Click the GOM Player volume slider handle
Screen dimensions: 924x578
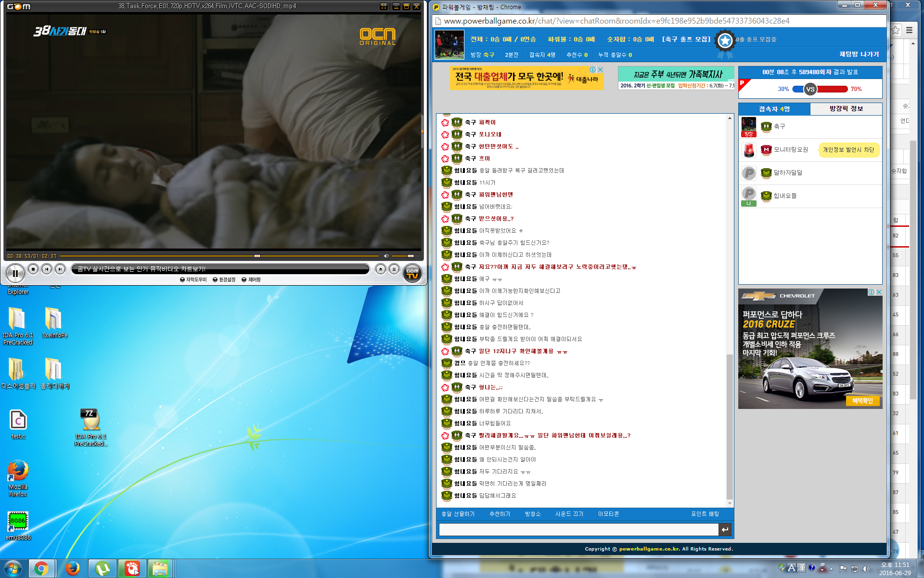411,256
